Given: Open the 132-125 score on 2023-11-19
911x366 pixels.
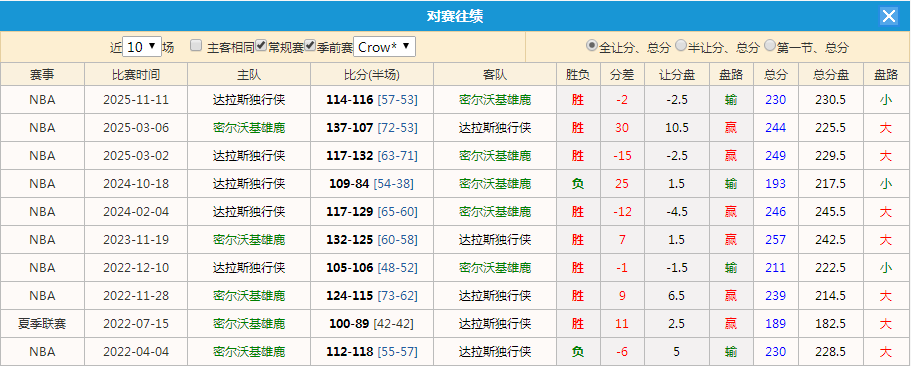Looking at the screenshot, I should (x=349, y=239).
